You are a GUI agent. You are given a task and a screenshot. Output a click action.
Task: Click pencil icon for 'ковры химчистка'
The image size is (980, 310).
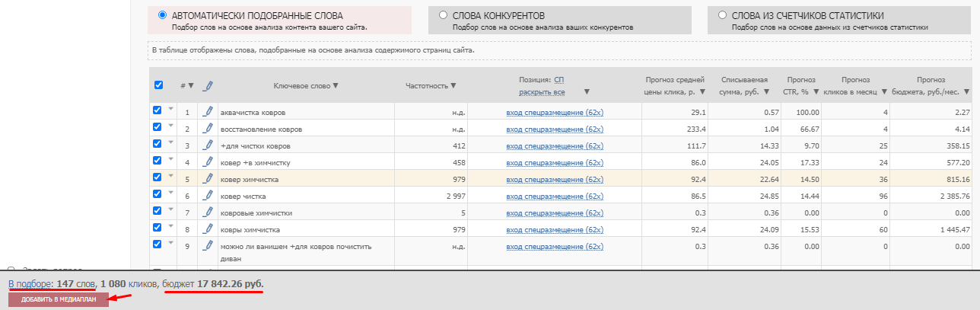pos(208,229)
